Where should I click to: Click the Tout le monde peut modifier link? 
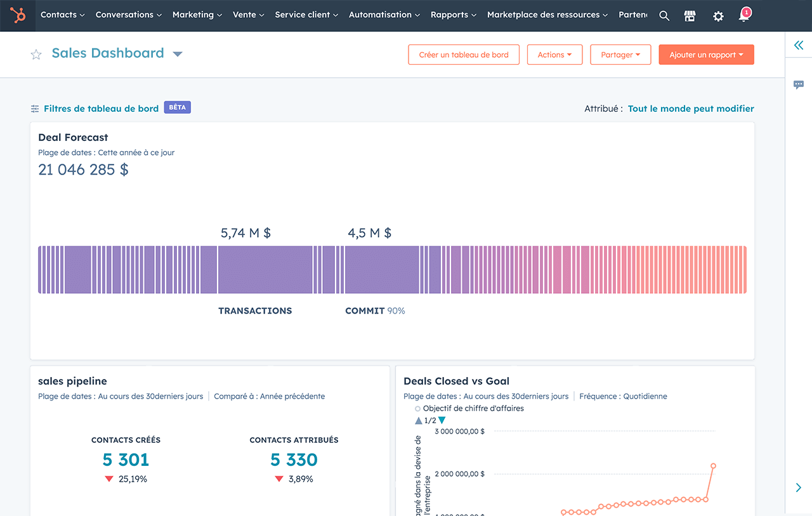click(691, 109)
